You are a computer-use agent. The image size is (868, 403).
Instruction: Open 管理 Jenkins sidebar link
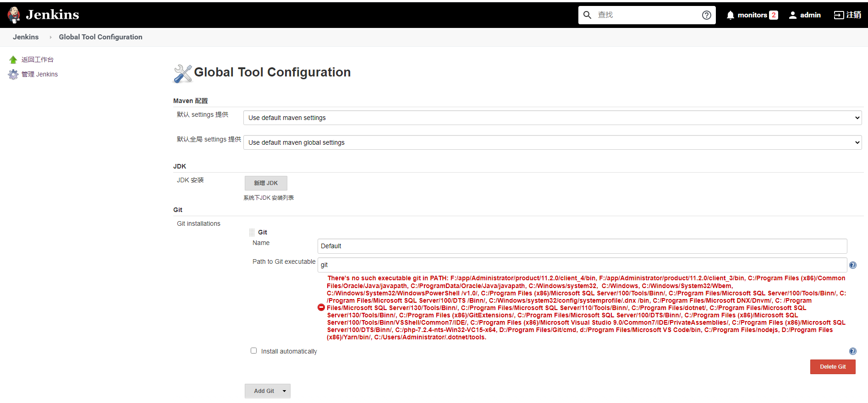tap(39, 74)
